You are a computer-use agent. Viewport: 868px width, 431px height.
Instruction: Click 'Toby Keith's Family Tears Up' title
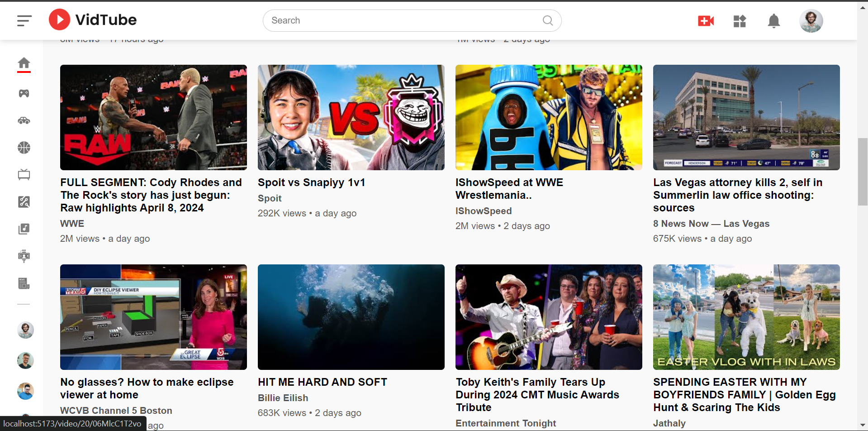(537, 395)
